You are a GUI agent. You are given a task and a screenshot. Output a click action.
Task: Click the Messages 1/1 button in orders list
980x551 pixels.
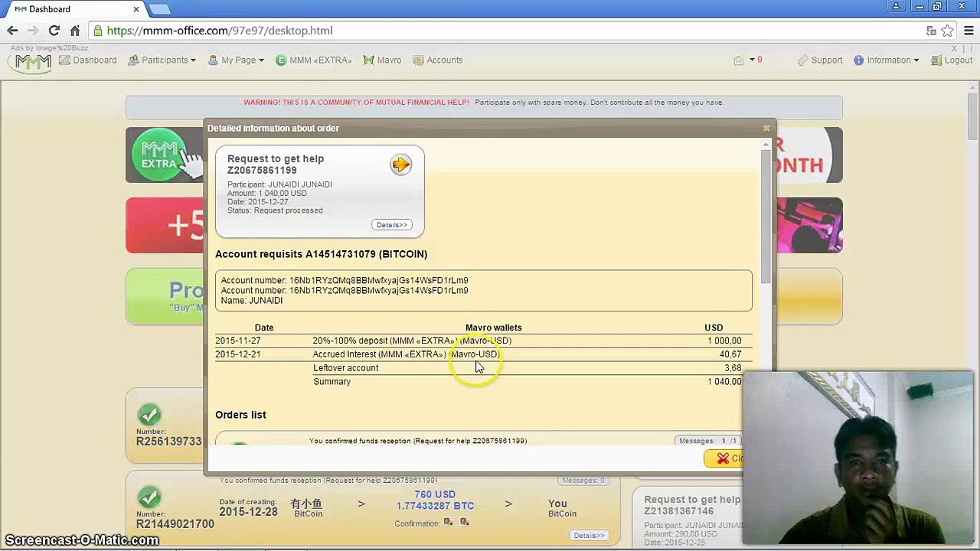pos(708,441)
